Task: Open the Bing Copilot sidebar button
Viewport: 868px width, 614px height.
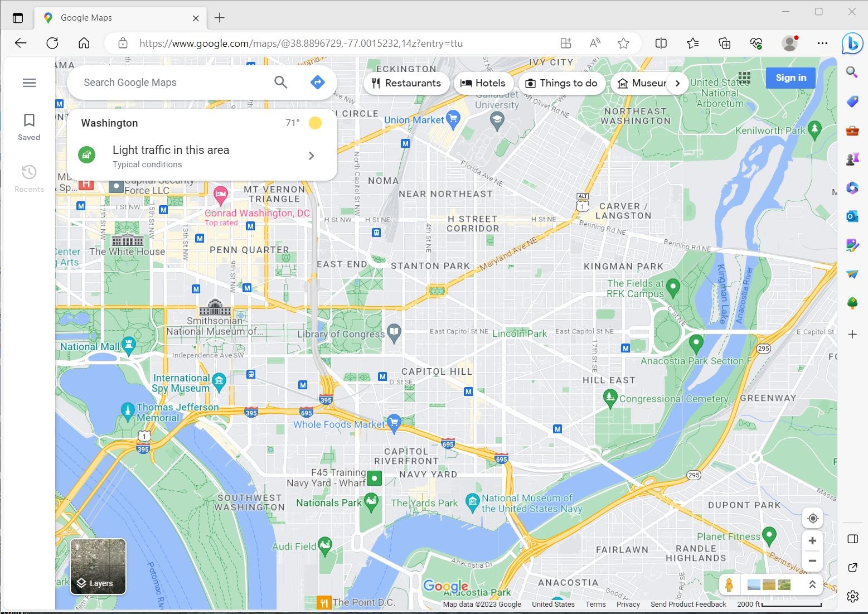Action: click(852, 43)
